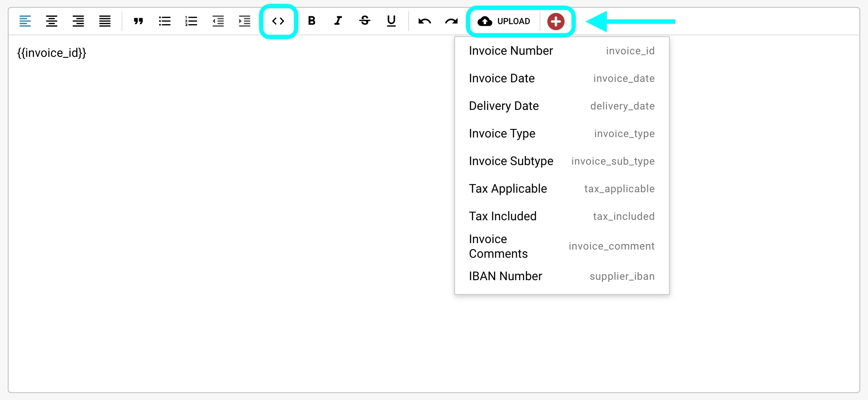Decrease the indent level
This screenshot has height=400, width=868.
[x=218, y=21]
